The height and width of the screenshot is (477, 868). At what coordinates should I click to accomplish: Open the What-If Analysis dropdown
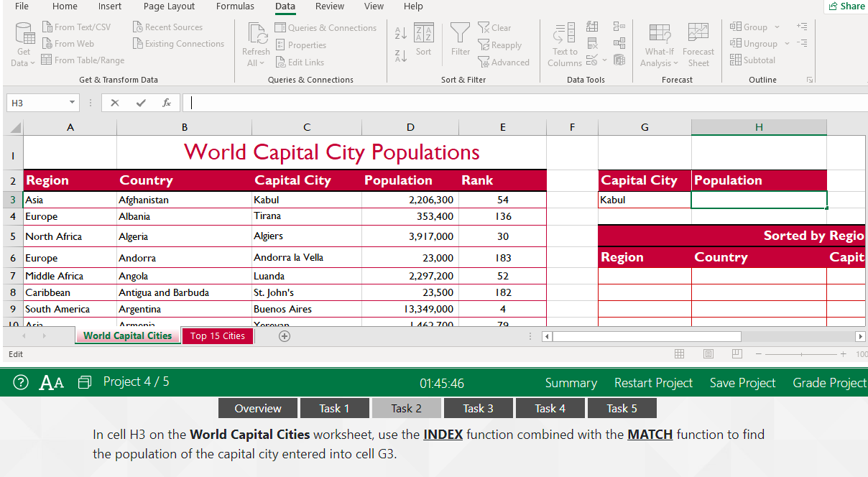coord(659,45)
